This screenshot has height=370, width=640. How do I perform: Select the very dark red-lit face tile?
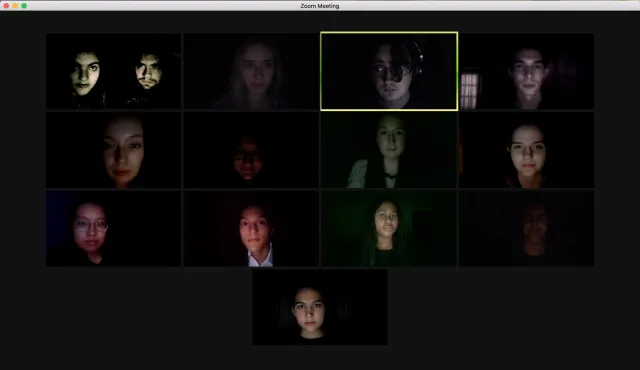coord(251,150)
